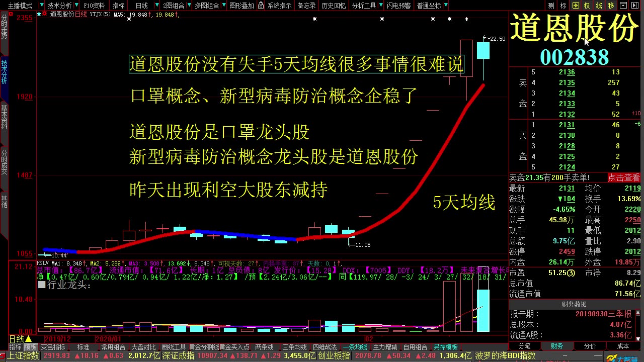Select the highlighted 一条均线 template

click(355, 347)
